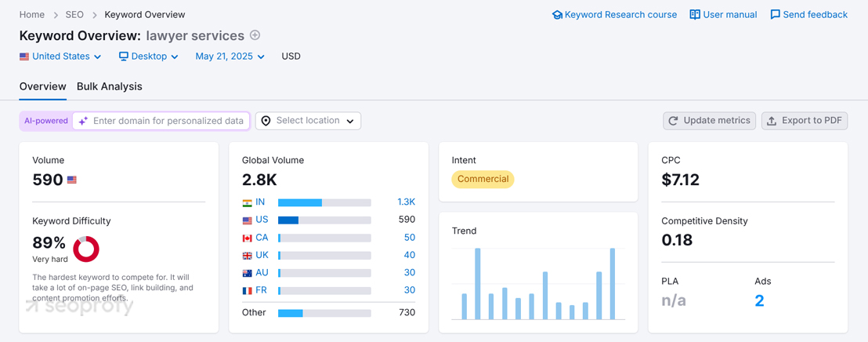
Task: Open the Keyword Research course link
Action: 614,14
